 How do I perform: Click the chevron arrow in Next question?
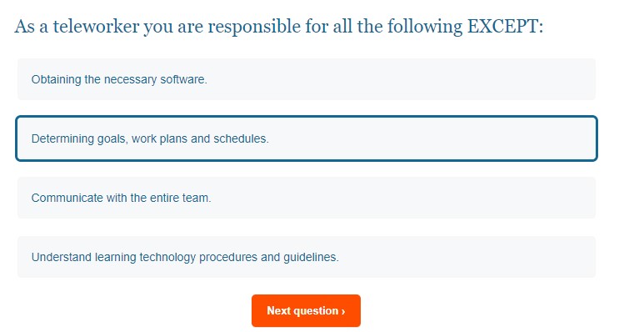[x=343, y=311]
